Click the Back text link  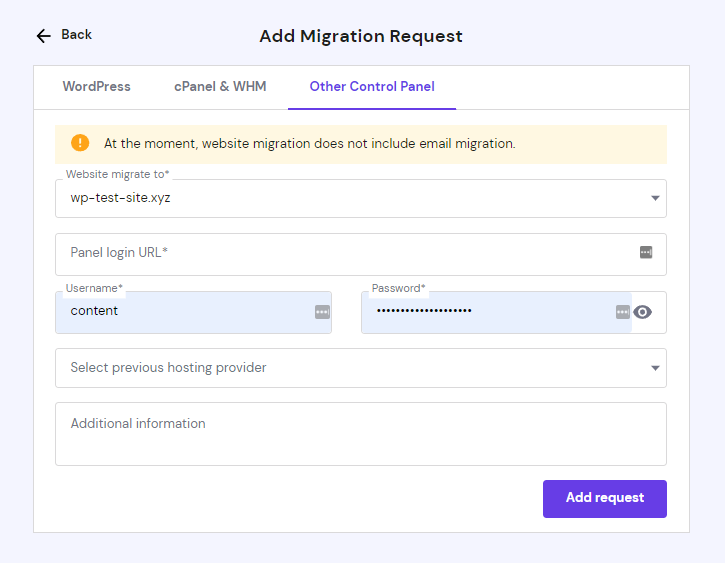click(76, 35)
